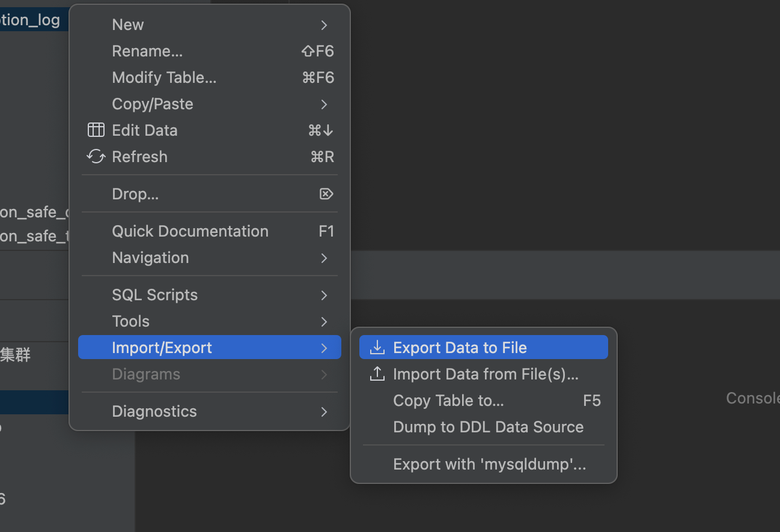Click the Edit Data table icon

96,130
